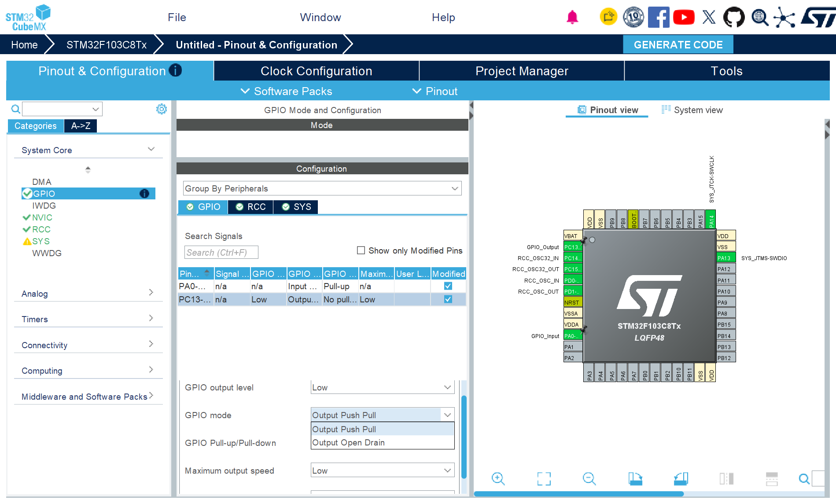Image resolution: width=836 pixels, height=504 pixels.
Task: Click the PC13 pin on the chip
Action: click(x=573, y=247)
